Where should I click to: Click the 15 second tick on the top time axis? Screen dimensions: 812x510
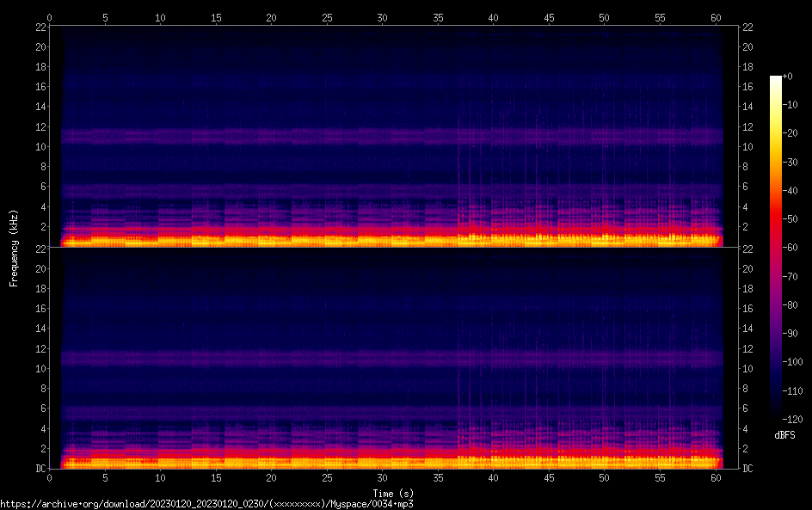216,17
